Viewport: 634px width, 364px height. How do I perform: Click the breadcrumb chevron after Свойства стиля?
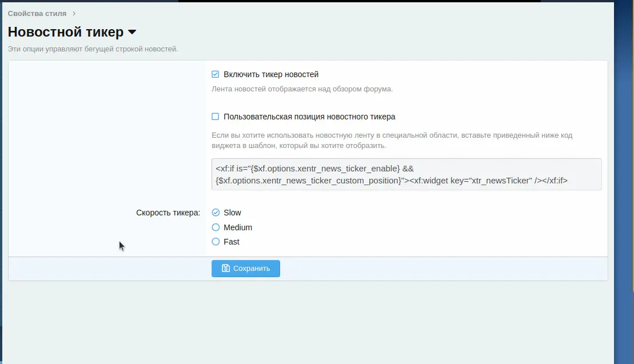pos(74,13)
